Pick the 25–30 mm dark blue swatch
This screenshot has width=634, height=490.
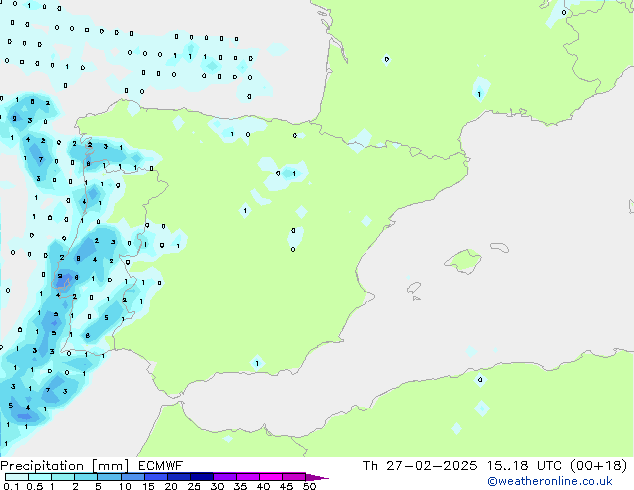click(x=201, y=477)
